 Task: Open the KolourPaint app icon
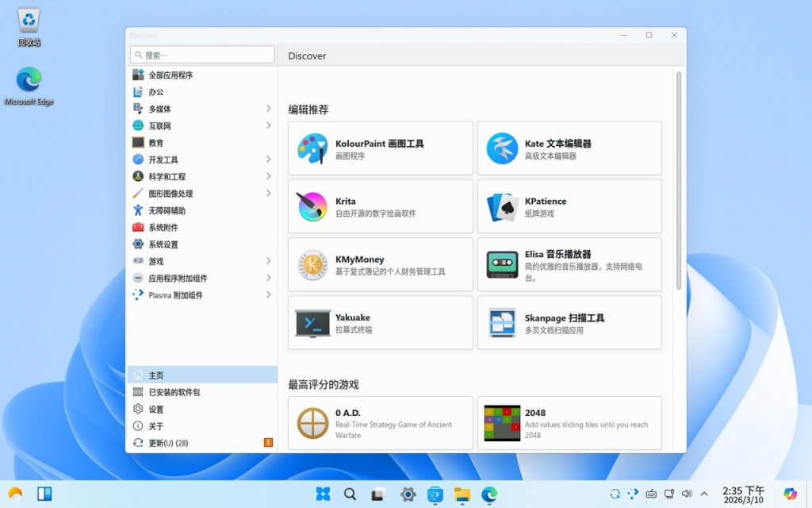point(312,148)
